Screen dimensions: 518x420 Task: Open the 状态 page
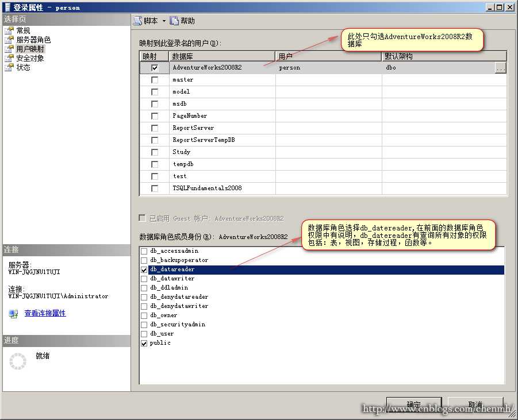pyautogui.click(x=23, y=67)
